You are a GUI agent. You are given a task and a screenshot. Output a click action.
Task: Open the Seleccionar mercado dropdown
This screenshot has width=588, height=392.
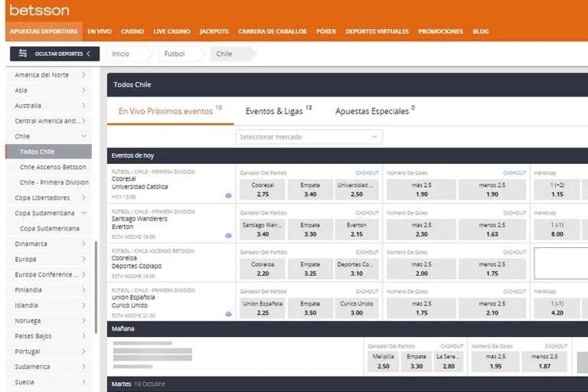(x=309, y=137)
